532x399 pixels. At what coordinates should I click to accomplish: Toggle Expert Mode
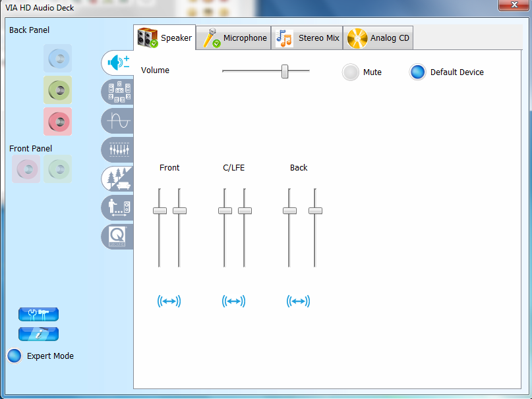tap(15, 356)
